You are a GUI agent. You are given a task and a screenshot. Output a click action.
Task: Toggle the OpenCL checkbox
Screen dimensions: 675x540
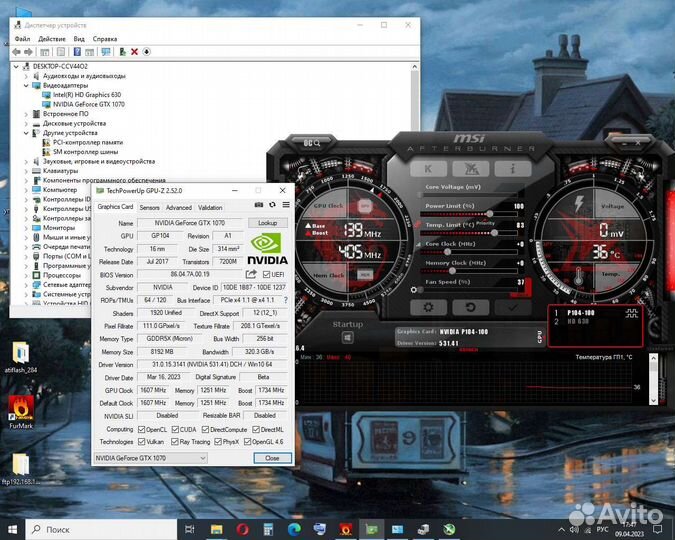coord(141,429)
